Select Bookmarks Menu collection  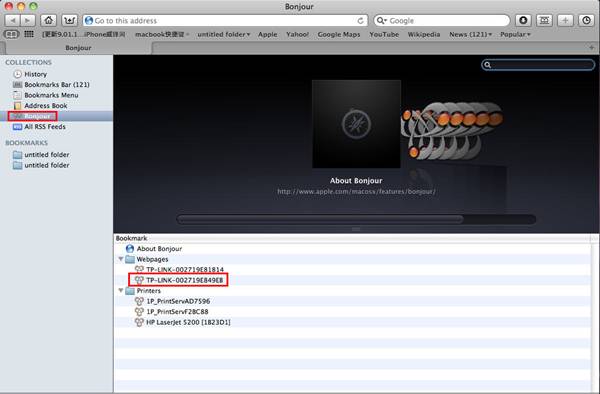tap(51, 95)
